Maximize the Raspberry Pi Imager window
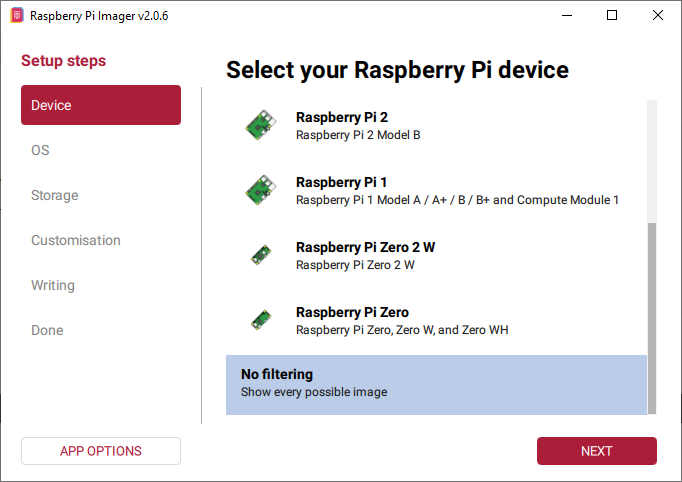Screen dimensions: 682x482 (612, 16)
